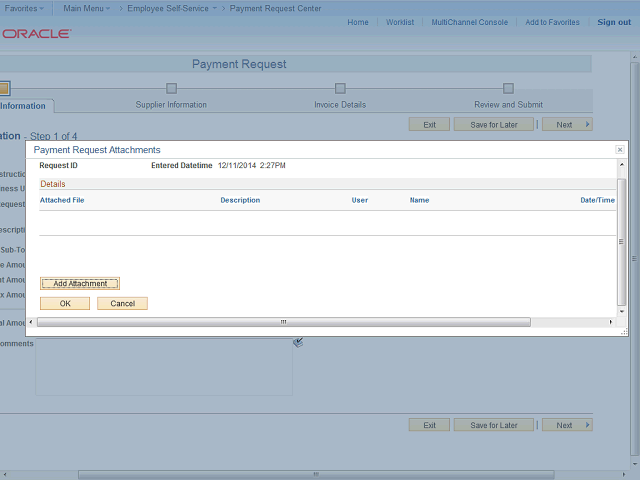Click the dialog's horizontal scrollbar left arrow
This screenshot has height=480, width=640.
point(31,322)
